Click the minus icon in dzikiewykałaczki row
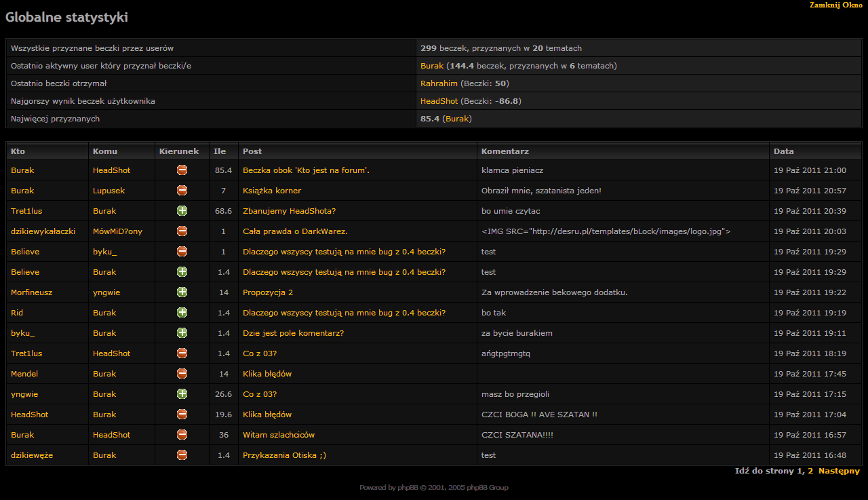Viewport: 868px width, 500px height. (x=182, y=231)
